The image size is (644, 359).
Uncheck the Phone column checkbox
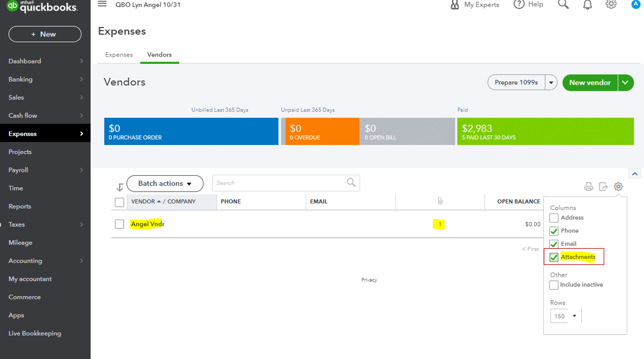(554, 231)
